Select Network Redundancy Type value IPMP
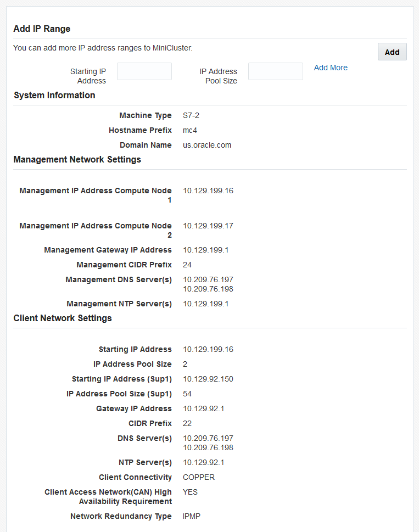Screen dimensions: 419x532 coord(192,517)
